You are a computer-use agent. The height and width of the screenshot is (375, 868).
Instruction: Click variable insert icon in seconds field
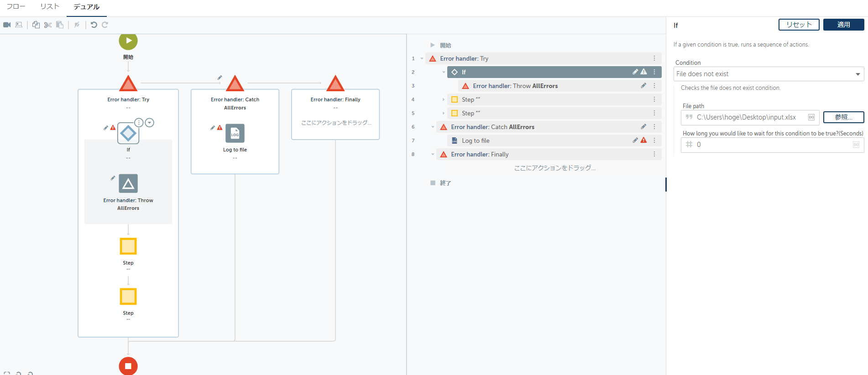point(856,145)
